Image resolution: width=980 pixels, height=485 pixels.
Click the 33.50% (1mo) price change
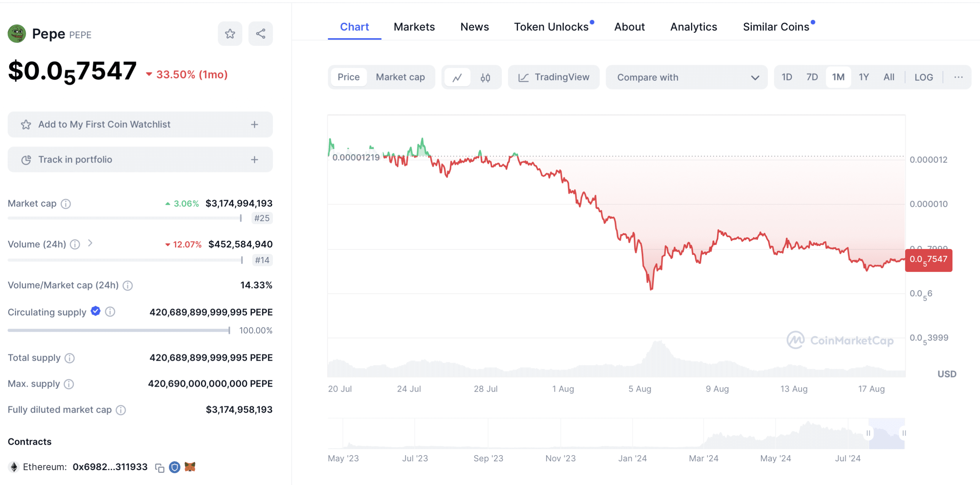[187, 75]
